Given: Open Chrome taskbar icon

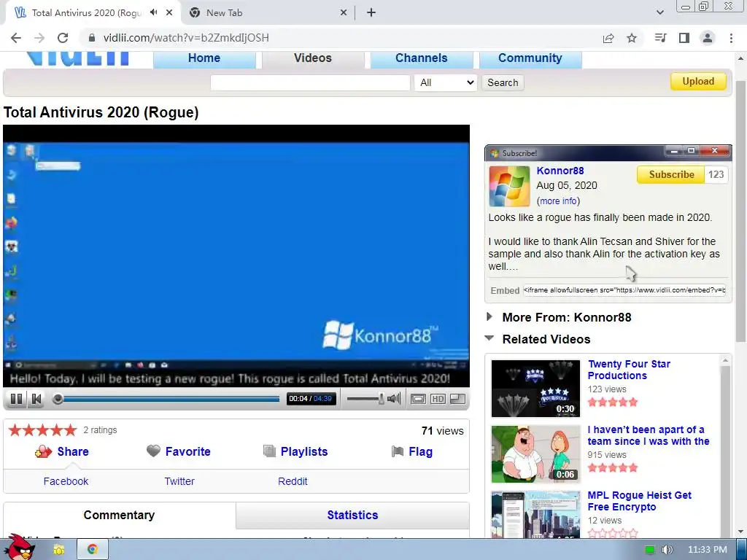Looking at the screenshot, I should pyautogui.click(x=93, y=550).
